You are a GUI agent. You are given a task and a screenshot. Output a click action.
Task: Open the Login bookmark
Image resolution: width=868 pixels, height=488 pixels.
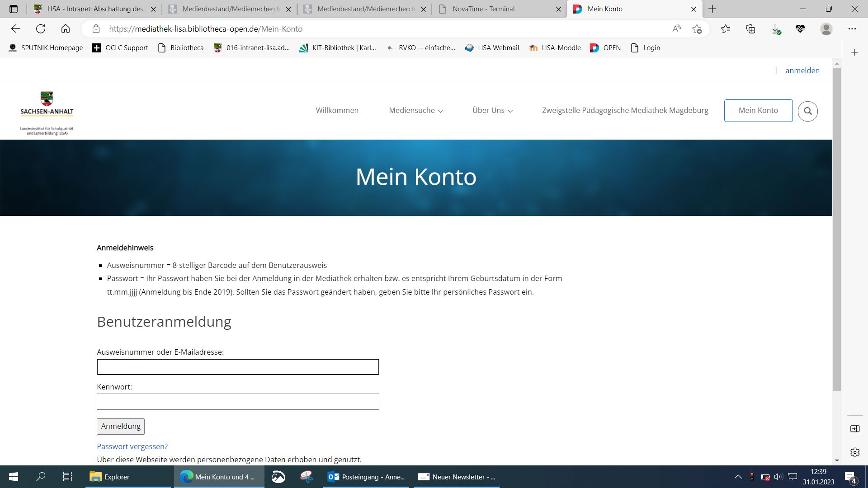[x=645, y=48]
